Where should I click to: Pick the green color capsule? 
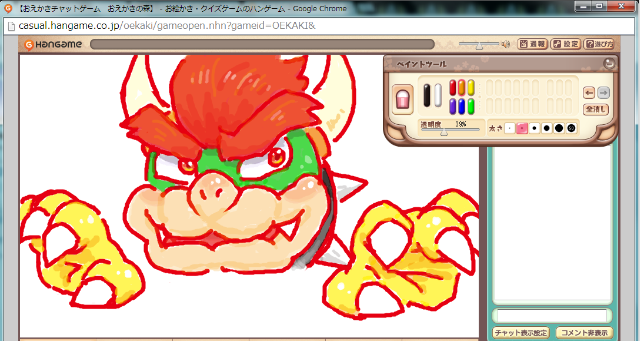click(x=471, y=107)
